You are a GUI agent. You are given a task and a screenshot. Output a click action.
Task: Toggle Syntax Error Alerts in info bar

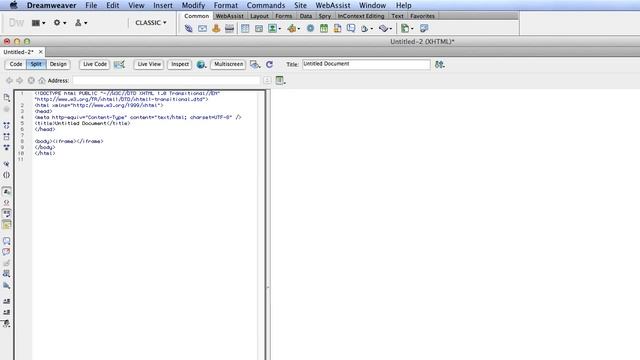pyautogui.click(x=7, y=224)
